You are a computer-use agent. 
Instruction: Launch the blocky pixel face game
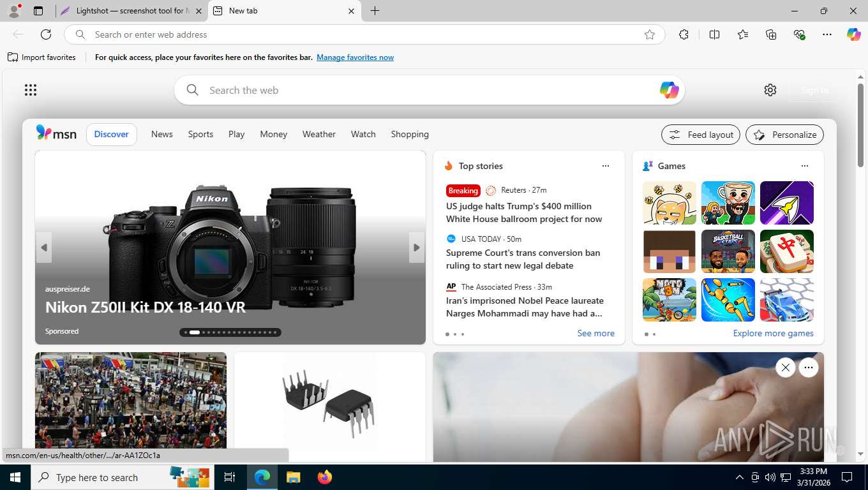tap(670, 251)
